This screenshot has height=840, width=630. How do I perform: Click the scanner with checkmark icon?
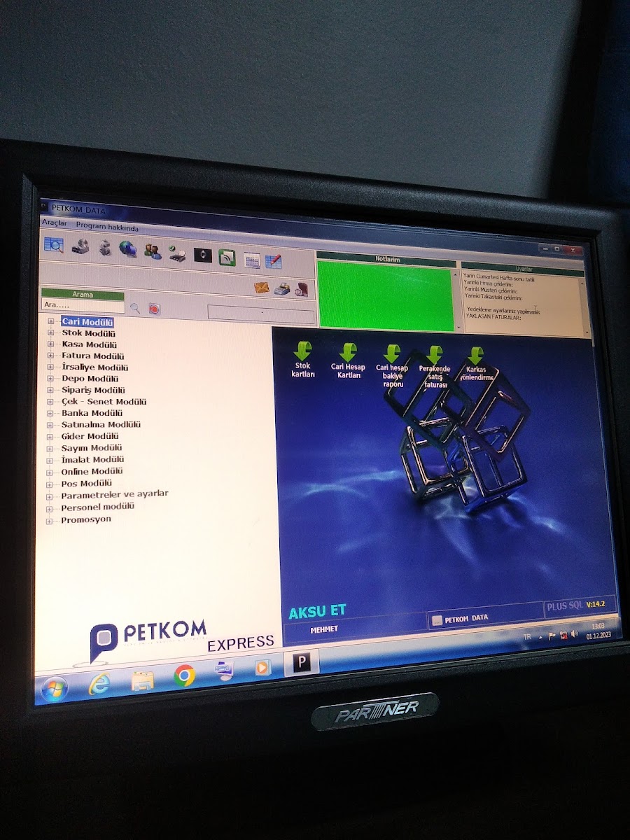[x=177, y=253]
